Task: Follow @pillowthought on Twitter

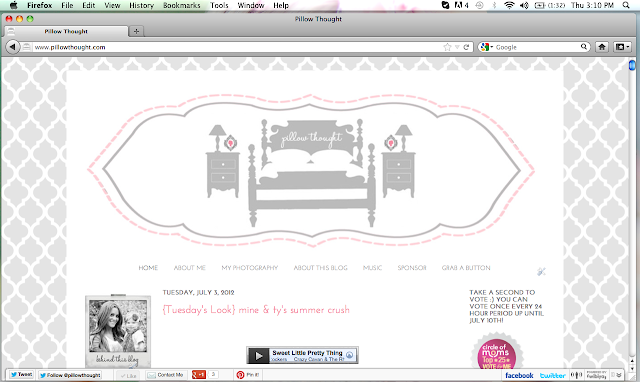Action: 70,375
